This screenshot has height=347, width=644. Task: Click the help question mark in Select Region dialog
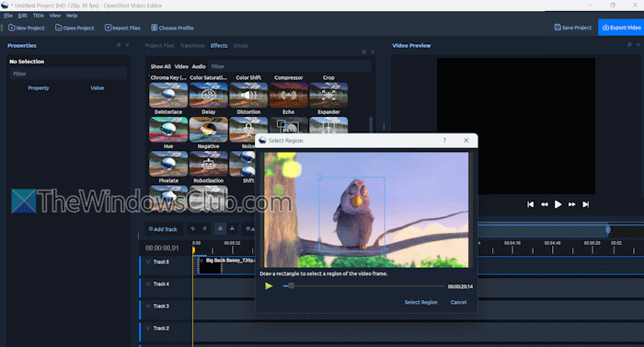[x=444, y=140]
